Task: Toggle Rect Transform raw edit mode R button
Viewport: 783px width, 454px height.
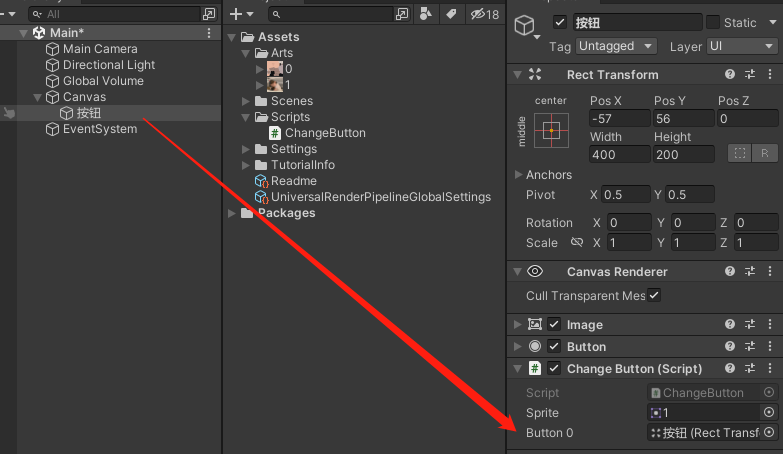Action: [x=765, y=153]
